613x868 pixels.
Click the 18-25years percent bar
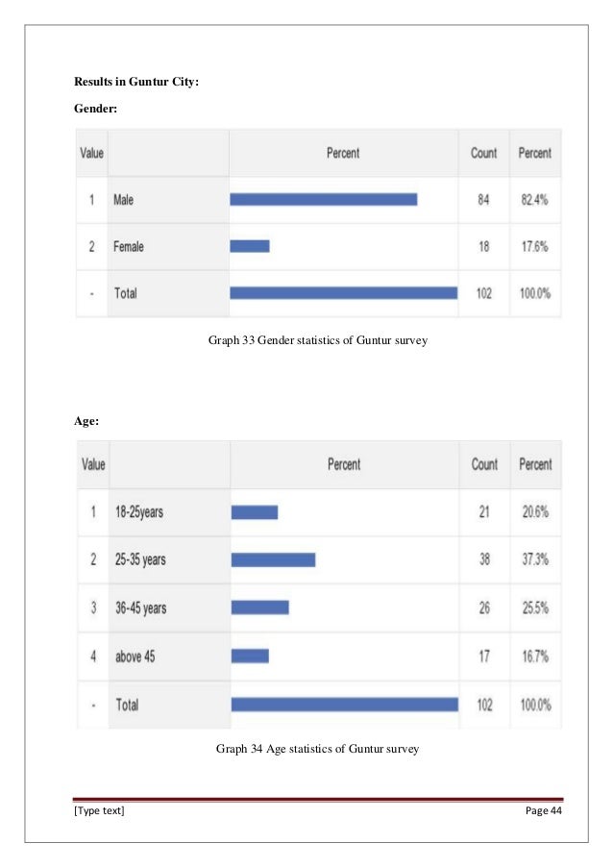click(255, 512)
